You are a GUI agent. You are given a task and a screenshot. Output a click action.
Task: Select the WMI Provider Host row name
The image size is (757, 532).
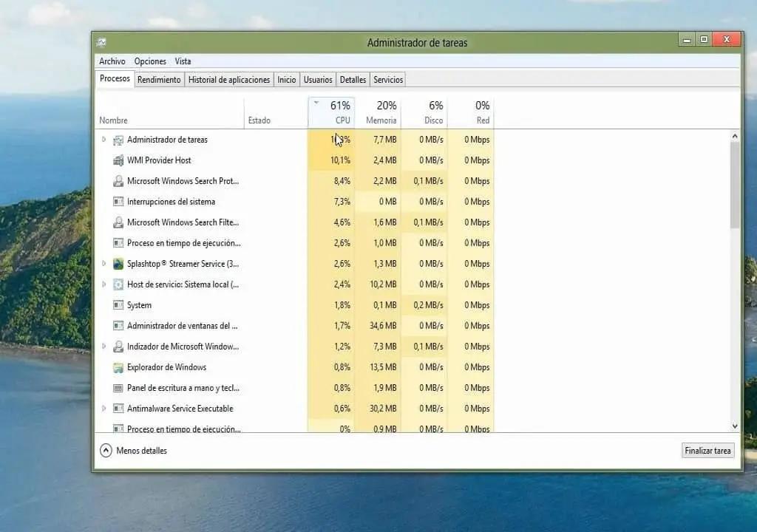click(x=159, y=160)
